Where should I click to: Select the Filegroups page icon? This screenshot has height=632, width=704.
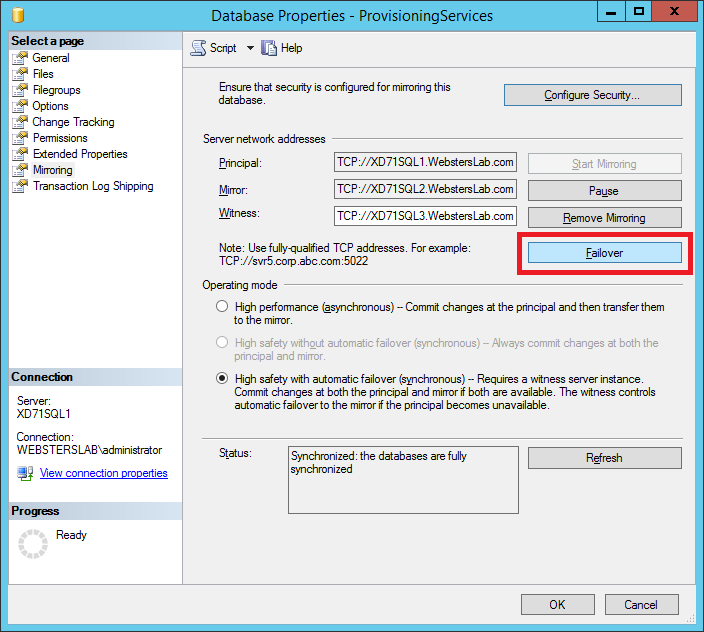point(20,90)
